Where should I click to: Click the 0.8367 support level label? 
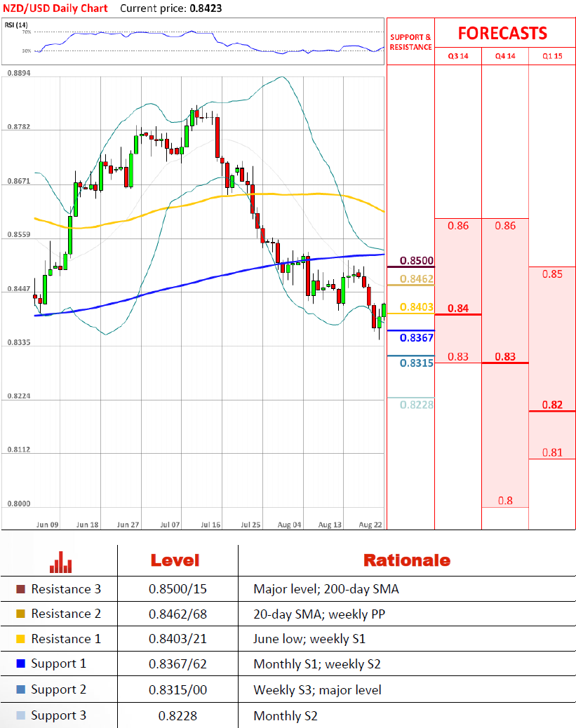coord(417,338)
